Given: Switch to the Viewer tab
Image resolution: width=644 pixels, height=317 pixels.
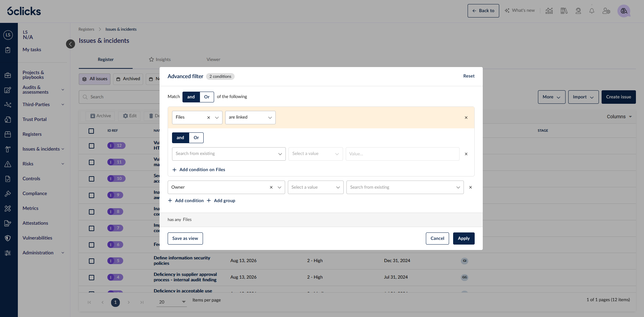Looking at the screenshot, I should tap(213, 60).
